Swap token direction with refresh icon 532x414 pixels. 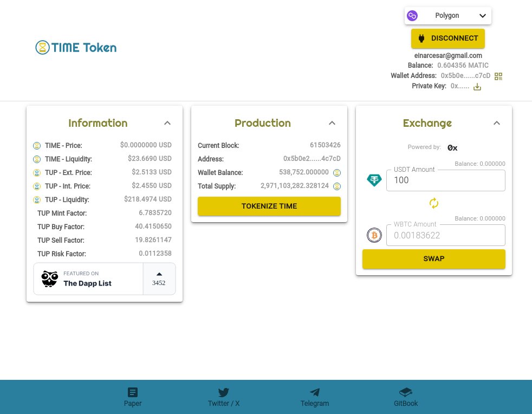point(434,203)
